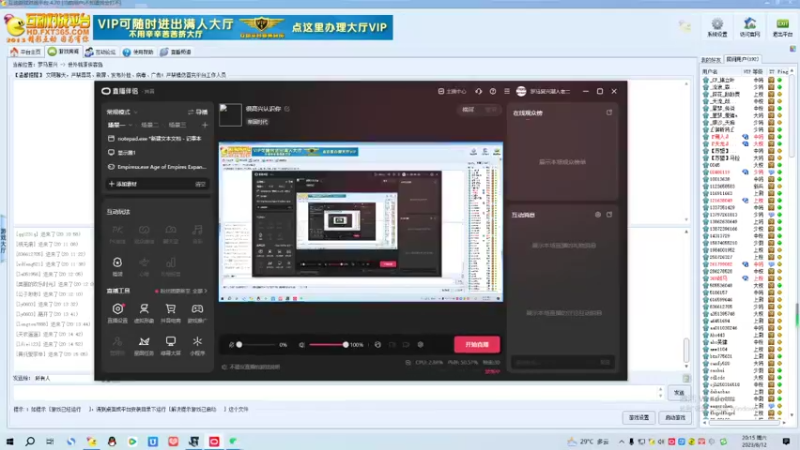Open the Windows Start menu

(x=10, y=441)
